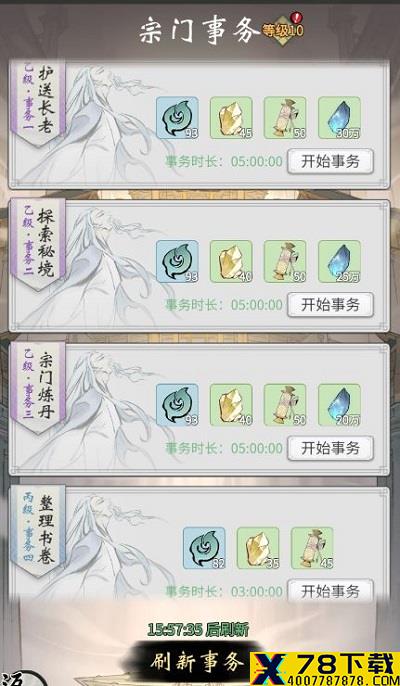Tap the scroll reward showing 45
400x686 pixels.
pos(312,548)
